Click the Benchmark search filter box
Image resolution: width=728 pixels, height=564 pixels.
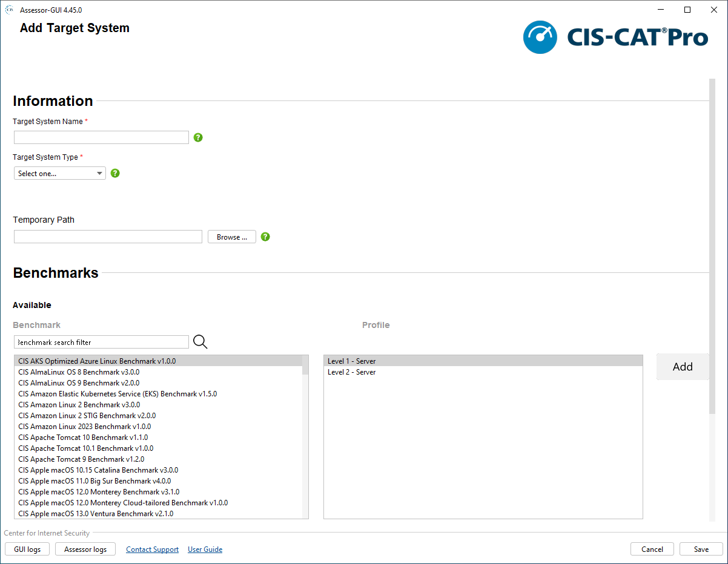[101, 343]
